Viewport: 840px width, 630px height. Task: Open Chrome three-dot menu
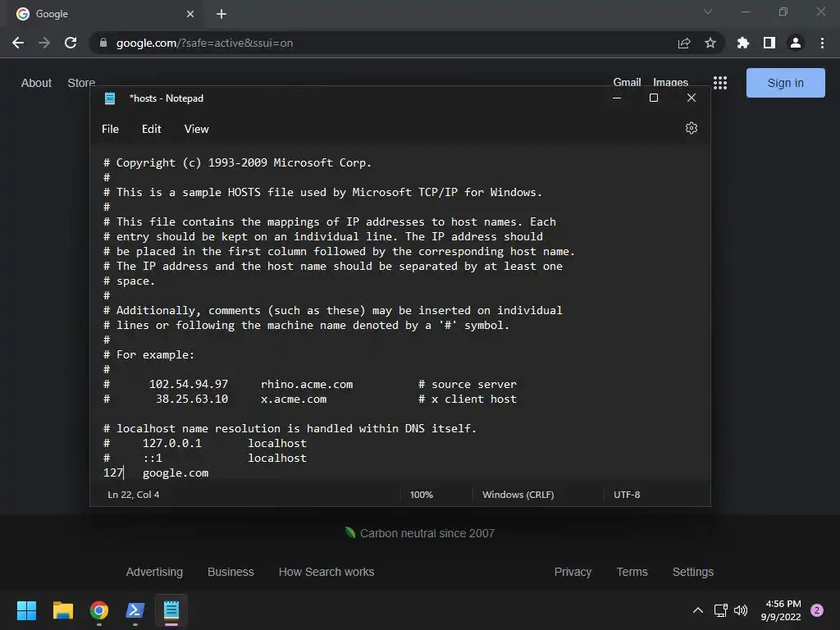click(822, 43)
